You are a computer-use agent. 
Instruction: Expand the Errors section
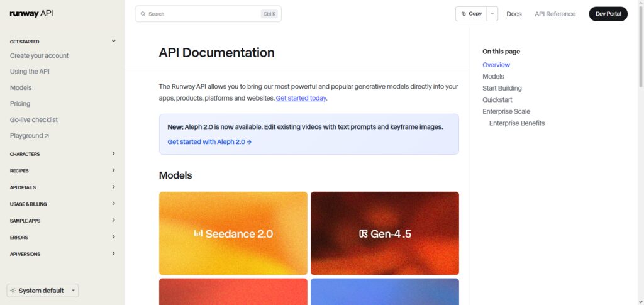[x=62, y=237]
